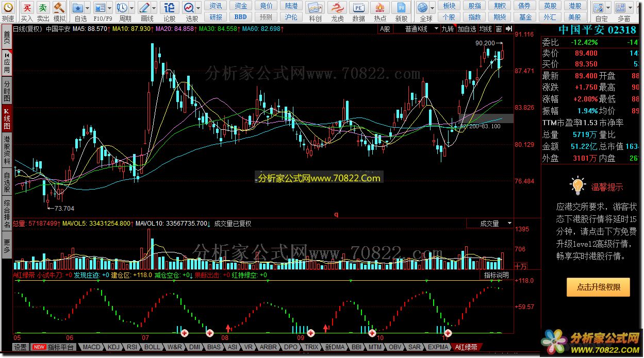The height and width of the screenshot is (358, 644).
Task: Click the 中国平安 02318 stock title
Action: coord(597,30)
